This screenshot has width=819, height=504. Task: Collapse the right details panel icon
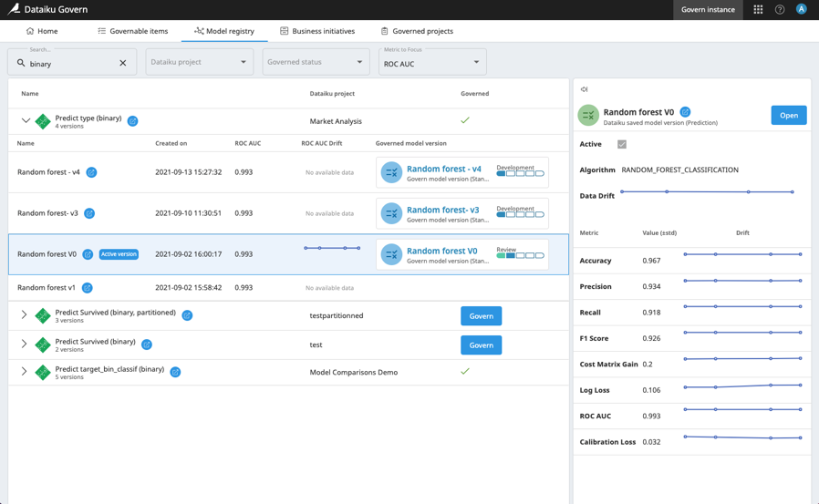pos(584,89)
